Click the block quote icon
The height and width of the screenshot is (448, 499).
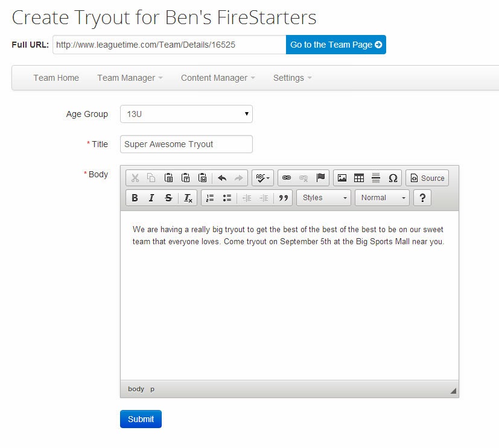pos(283,198)
